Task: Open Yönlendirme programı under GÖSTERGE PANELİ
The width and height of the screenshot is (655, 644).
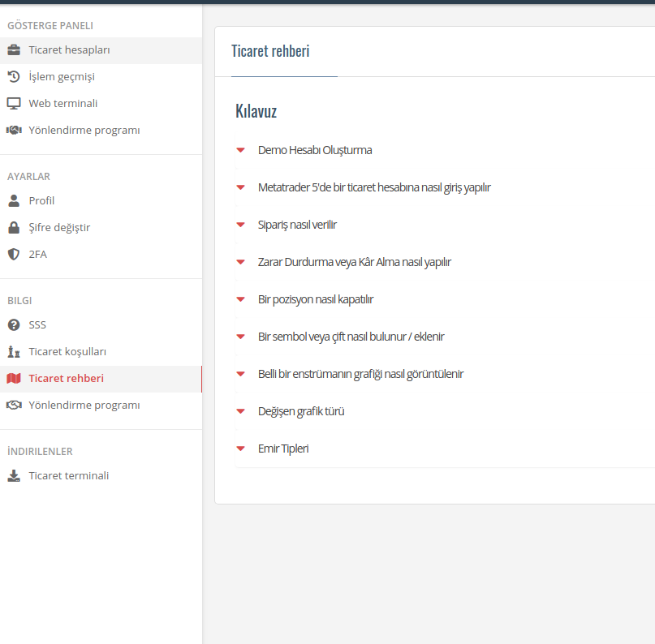Action: coord(101,131)
